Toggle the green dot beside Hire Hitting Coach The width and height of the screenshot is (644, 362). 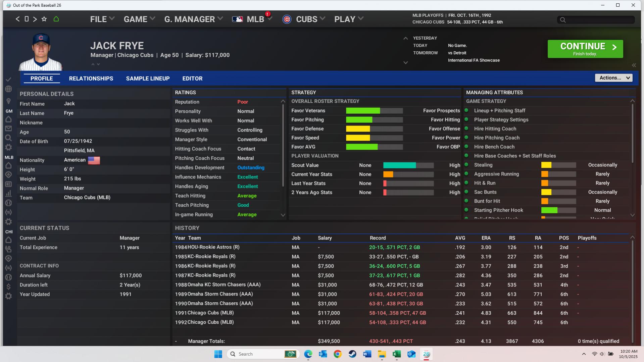click(466, 128)
